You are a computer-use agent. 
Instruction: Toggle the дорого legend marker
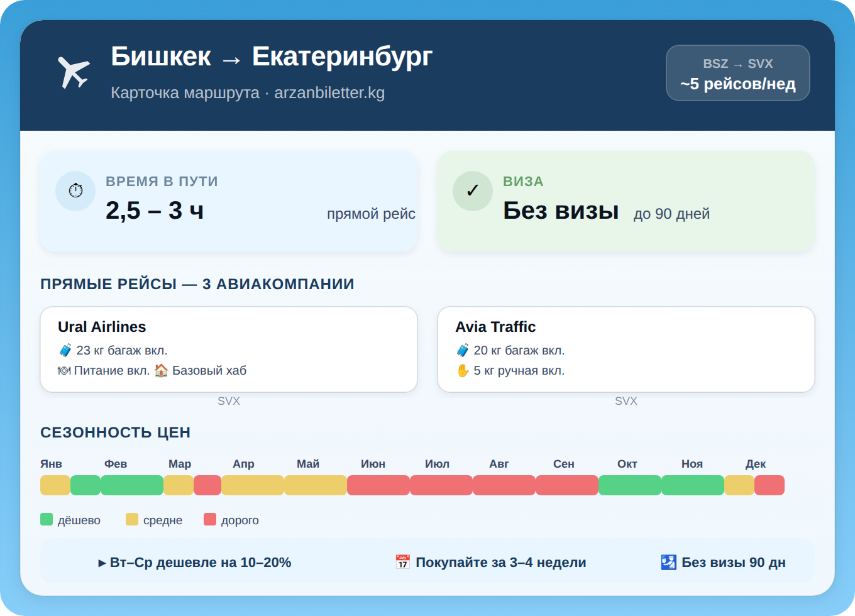click(209, 519)
